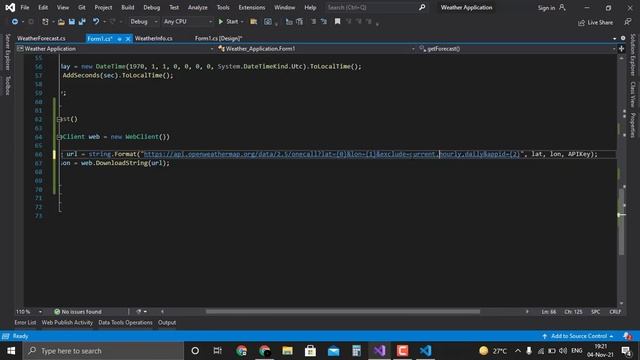This screenshot has width=640, height=360.
Task: Click the Live Share button
Action: pos(596,22)
